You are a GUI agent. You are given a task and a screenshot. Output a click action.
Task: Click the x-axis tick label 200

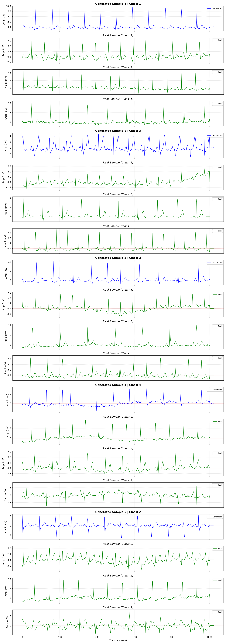pyautogui.click(x=60, y=637)
